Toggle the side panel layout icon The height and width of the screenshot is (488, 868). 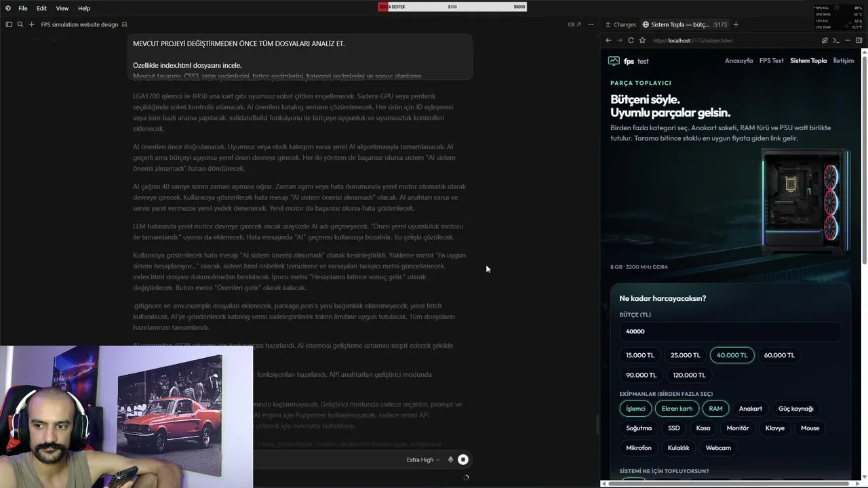click(x=859, y=41)
